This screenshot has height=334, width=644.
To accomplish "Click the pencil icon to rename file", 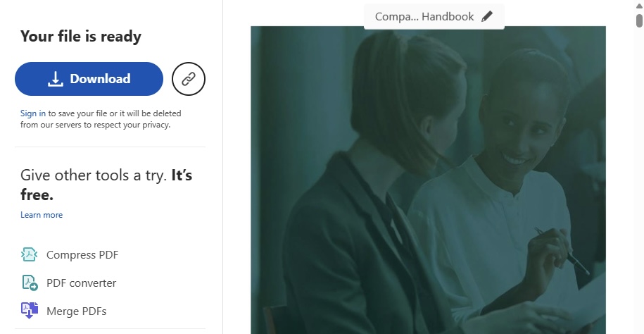I will coord(487,16).
